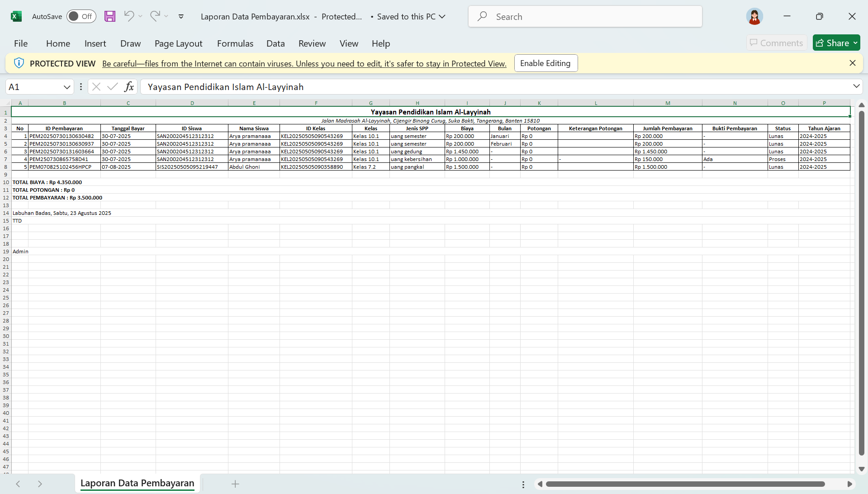
Task: Add a new worksheet with the plus icon
Action: 235,484
